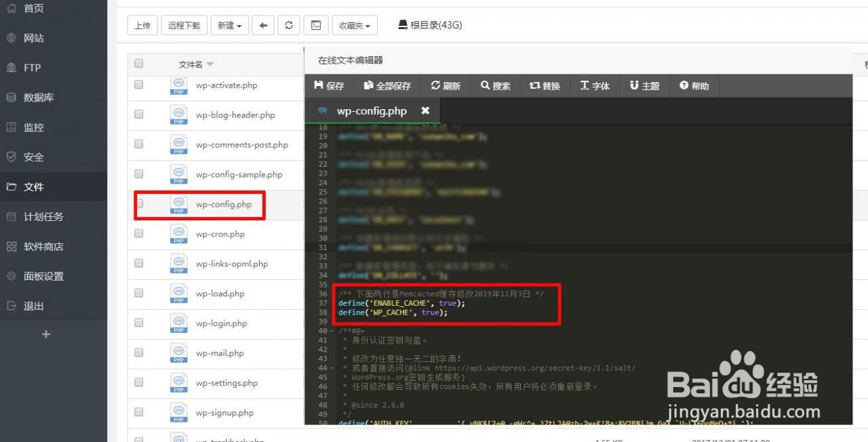This screenshot has height=442, width=868.
Task: Open the terminal icon button
Action: (316, 25)
